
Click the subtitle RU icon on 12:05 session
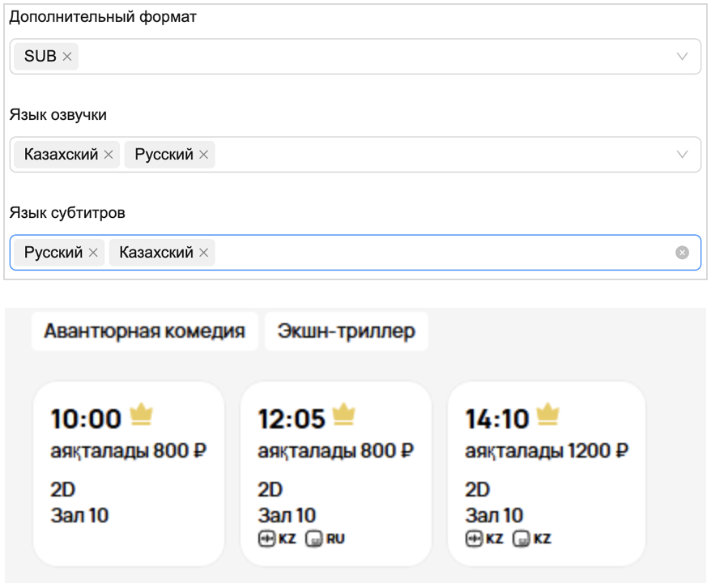tap(314, 539)
